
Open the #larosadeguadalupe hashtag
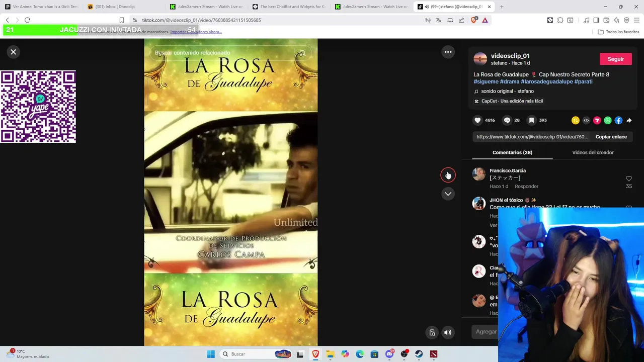[x=547, y=81]
